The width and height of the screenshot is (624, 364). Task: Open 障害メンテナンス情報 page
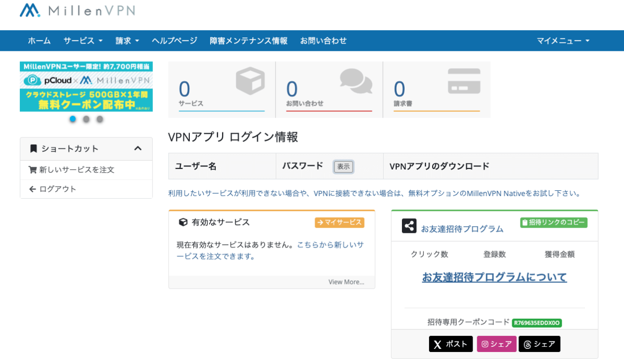tap(249, 41)
